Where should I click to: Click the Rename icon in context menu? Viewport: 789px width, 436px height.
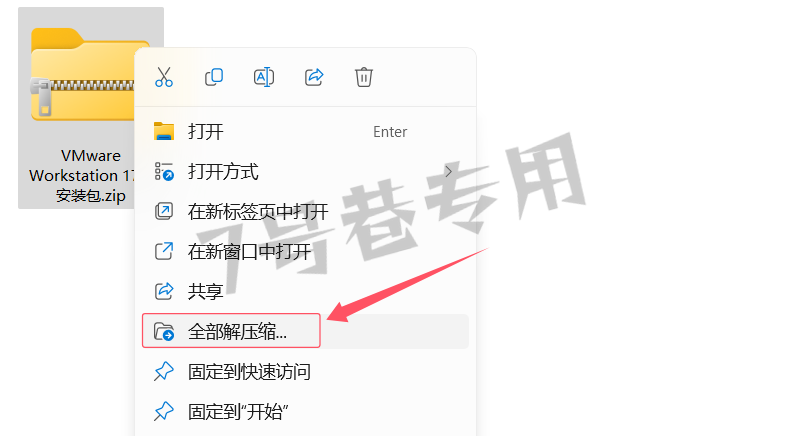[264, 77]
